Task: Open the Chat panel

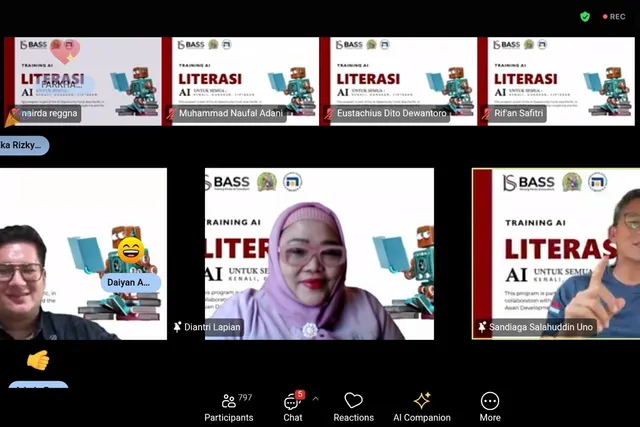Action: [293, 407]
